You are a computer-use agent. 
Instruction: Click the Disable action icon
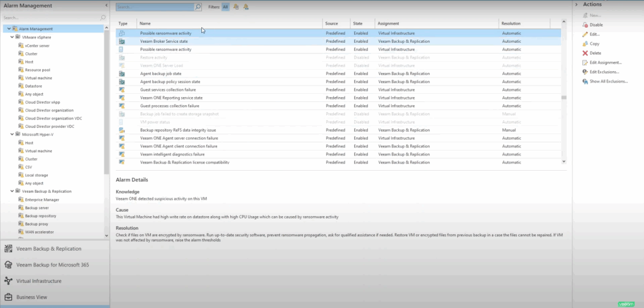[x=585, y=25]
